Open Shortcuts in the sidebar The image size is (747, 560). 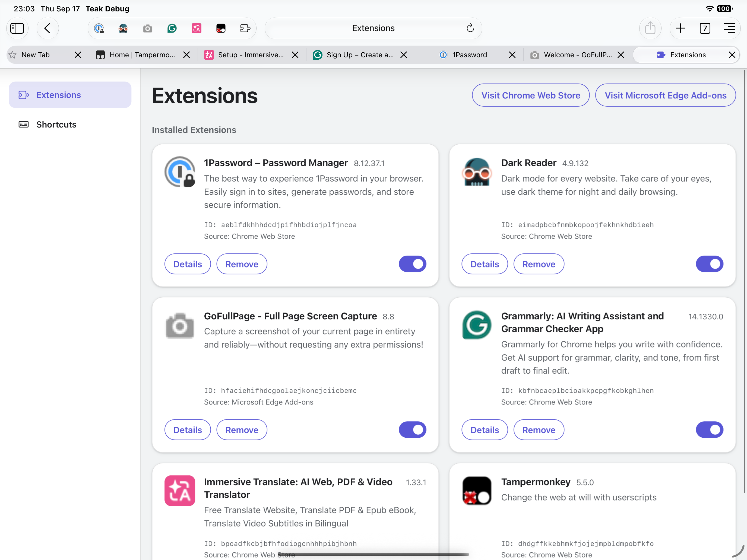tap(70, 125)
